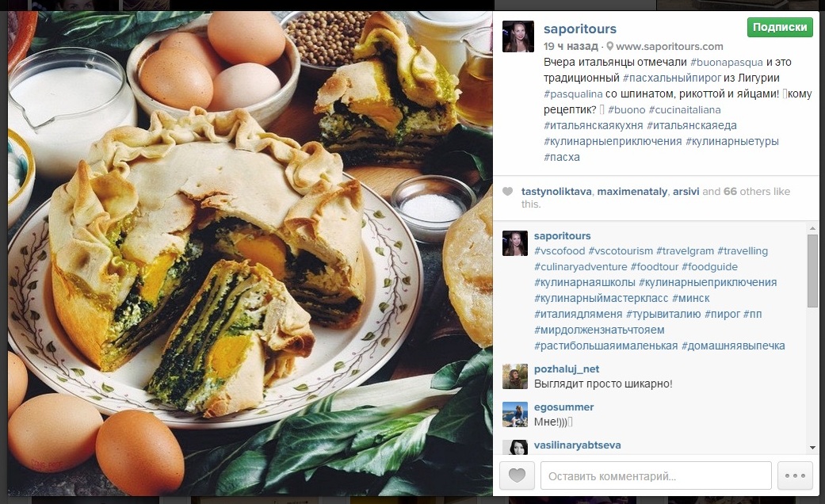825x504 pixels.
Task: Click the scrollbar up arrow in comments
Action: click(812, 228)
